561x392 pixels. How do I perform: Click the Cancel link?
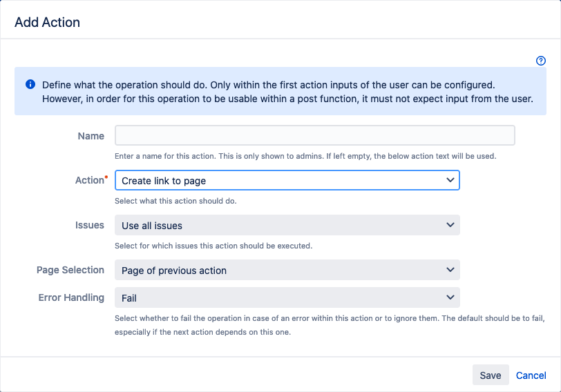pyautogui.click(x=531, y=375)
